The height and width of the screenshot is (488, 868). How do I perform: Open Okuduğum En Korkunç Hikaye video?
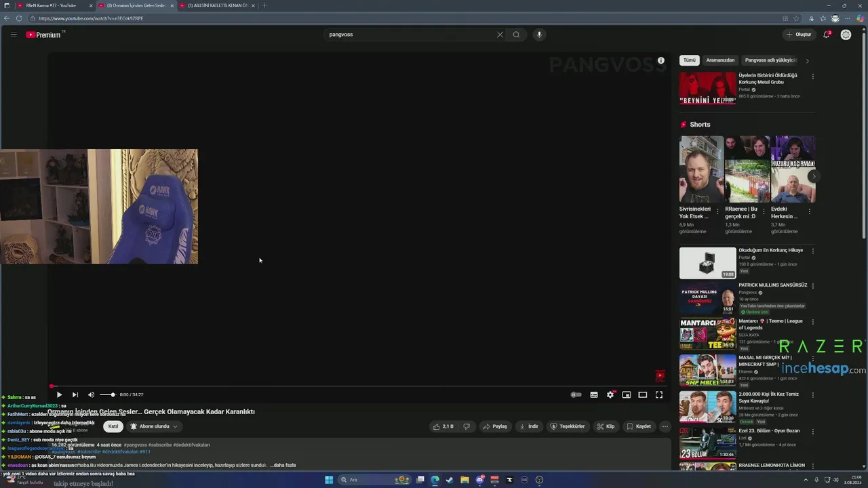click(x=707, y=263)
